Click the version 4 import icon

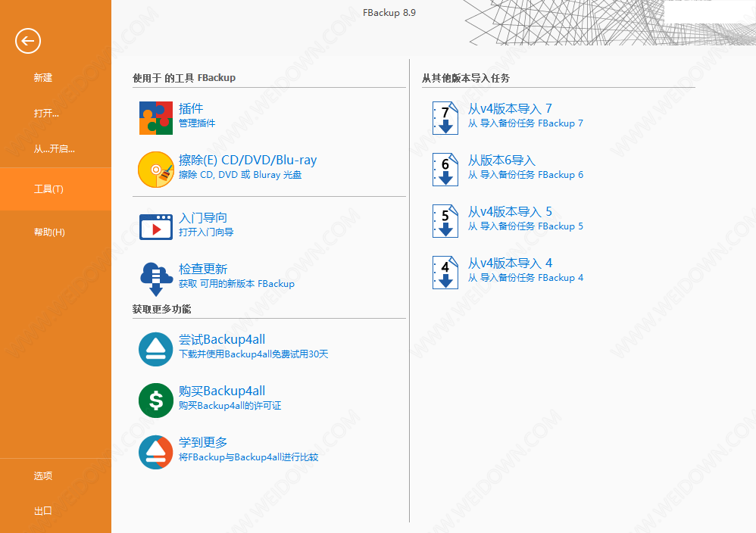coord(445,273)
